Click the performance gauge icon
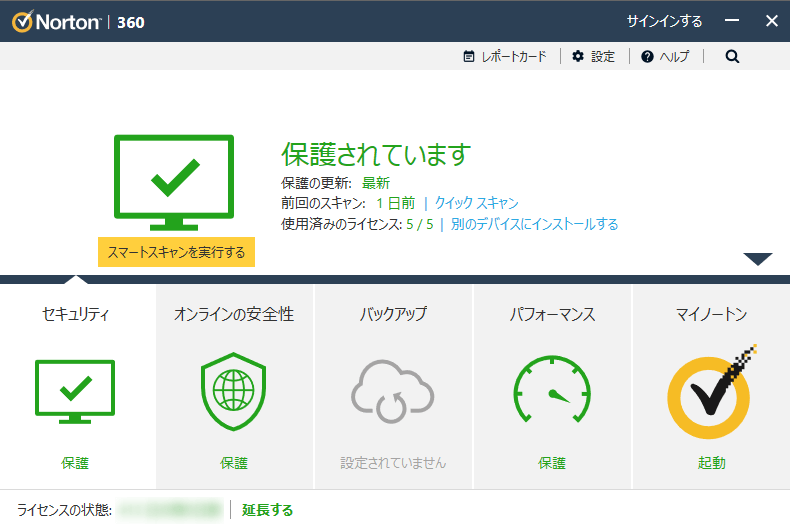 click(x=552, y=389)
